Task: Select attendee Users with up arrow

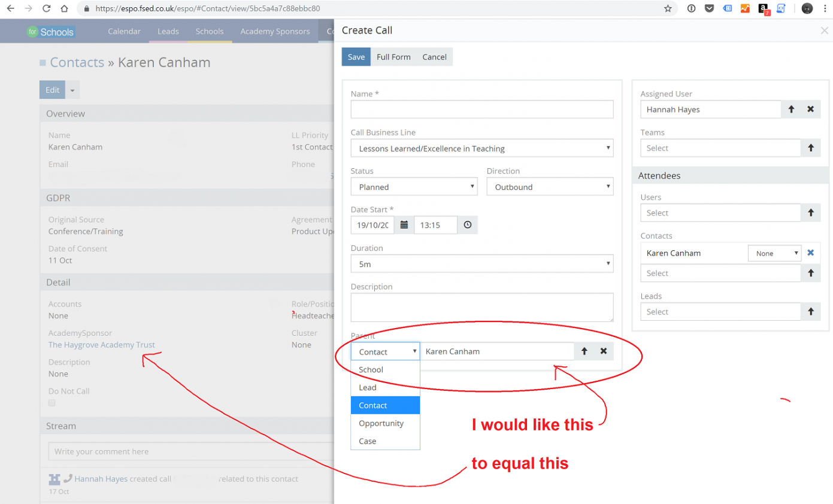Action: point(811,212)
